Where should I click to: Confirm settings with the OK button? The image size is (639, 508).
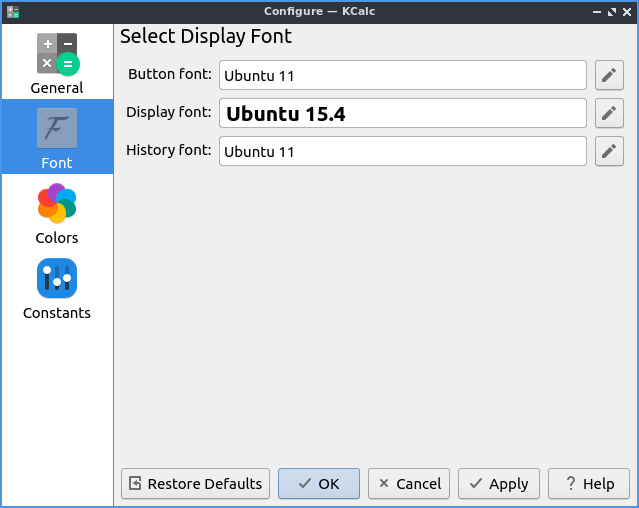(x=318, y=483)
